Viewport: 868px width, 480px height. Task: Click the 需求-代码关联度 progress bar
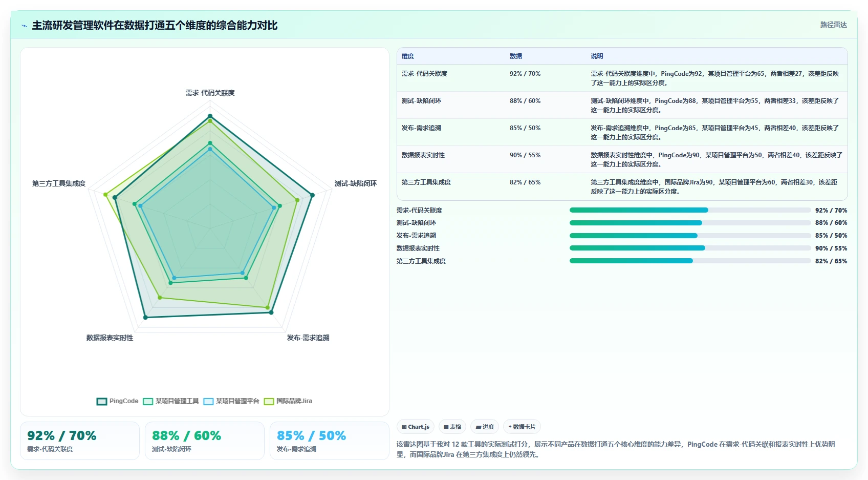coord(690,210)
